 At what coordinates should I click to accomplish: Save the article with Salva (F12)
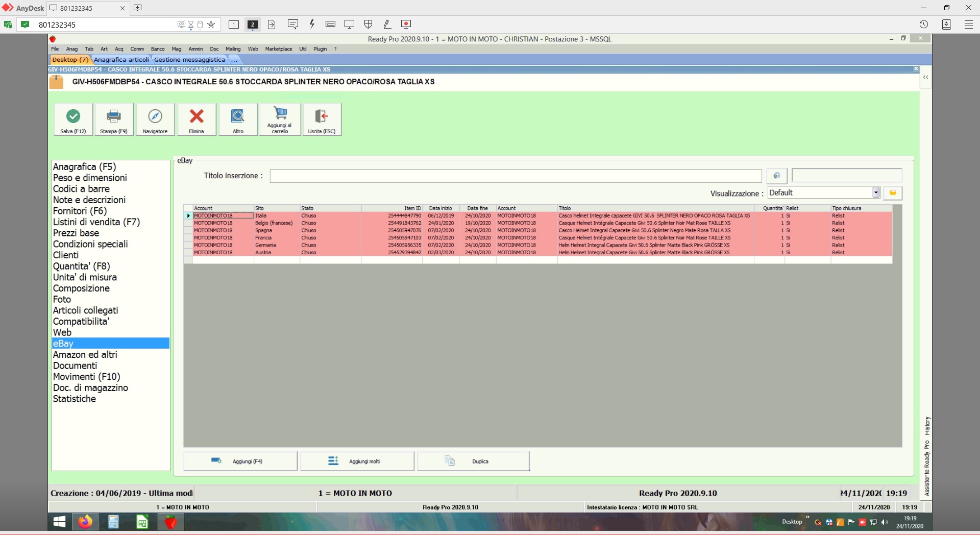coord(73,119)
